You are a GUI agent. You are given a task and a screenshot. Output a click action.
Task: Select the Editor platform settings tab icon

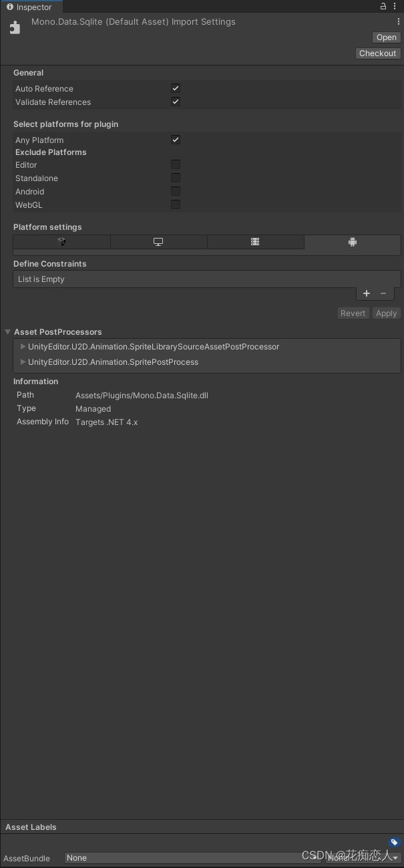point(61,241)
